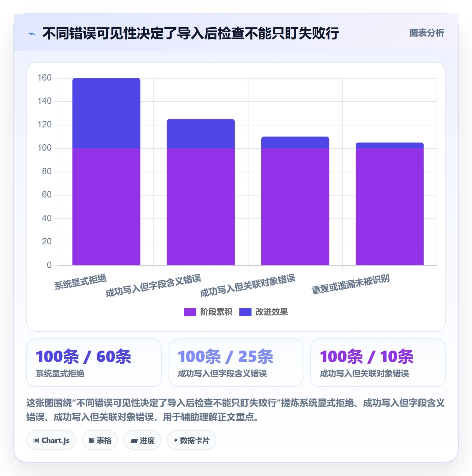Toggle the 阶段累积 legend swatch
The width and height of the screenshot is (472, 476).
190,312
